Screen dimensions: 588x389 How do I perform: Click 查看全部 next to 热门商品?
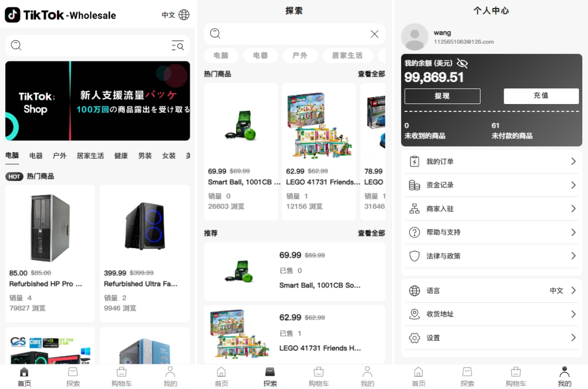click(371, 74)
